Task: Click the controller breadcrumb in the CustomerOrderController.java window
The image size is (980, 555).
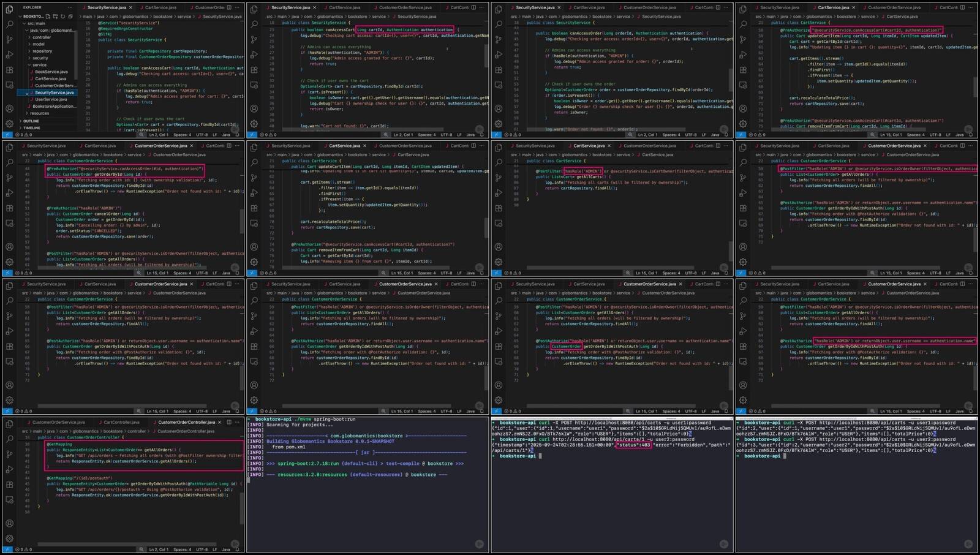Action: [137, 431]
